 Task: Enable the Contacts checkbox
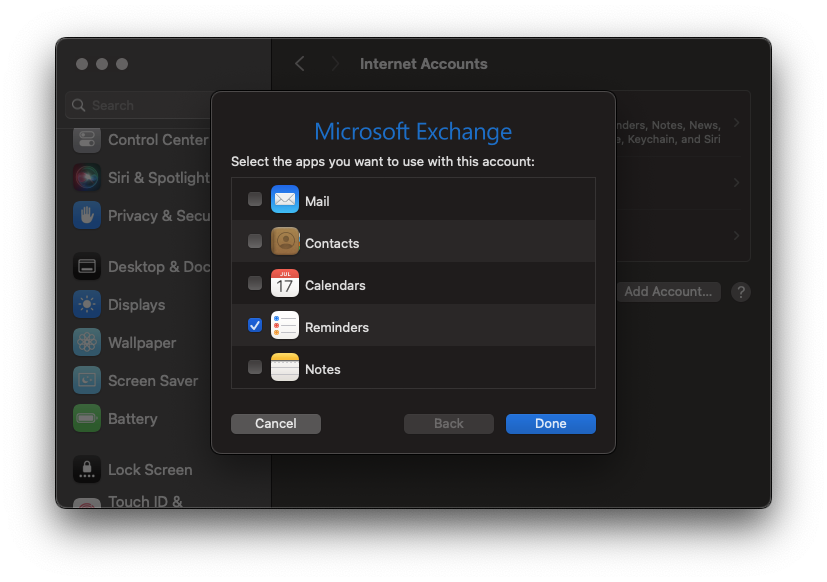[255, 241]
